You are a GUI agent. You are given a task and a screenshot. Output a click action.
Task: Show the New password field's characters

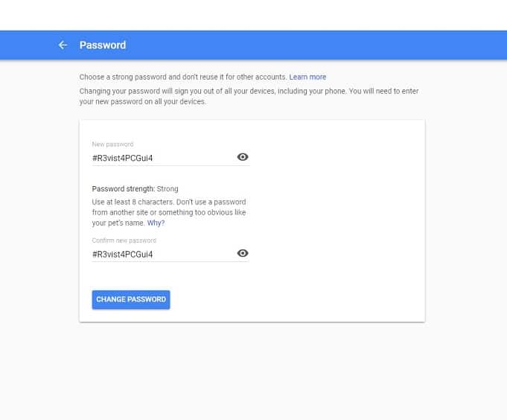click(x=243, y=157)
